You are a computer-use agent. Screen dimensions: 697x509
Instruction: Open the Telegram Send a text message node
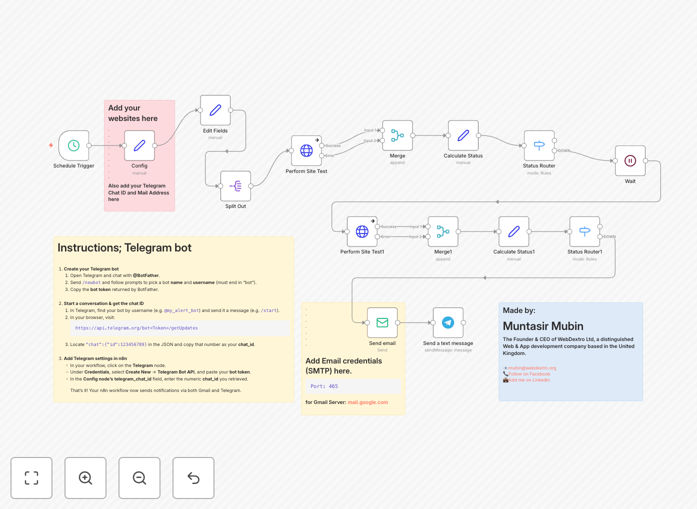coord(448,322)
